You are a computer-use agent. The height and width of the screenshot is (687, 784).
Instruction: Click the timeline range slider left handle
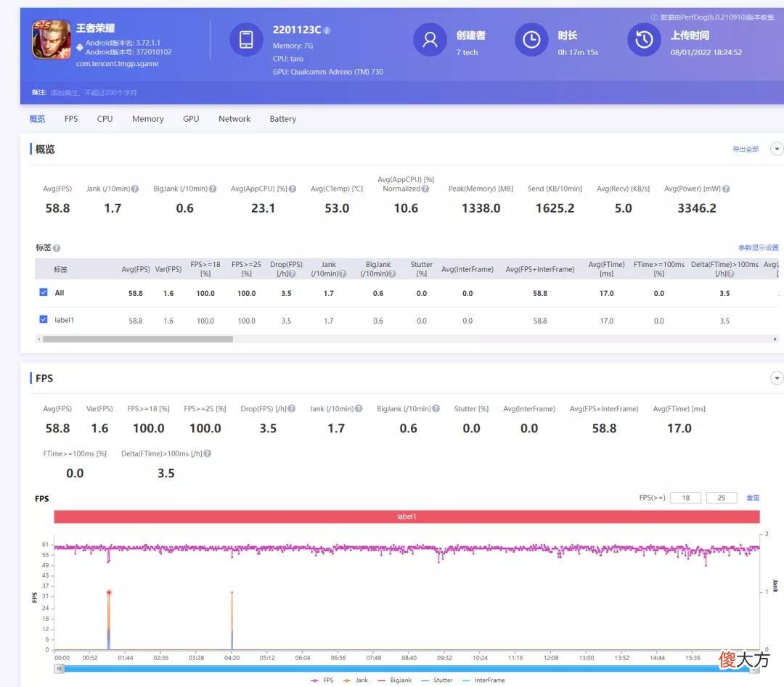click(60, 669)
